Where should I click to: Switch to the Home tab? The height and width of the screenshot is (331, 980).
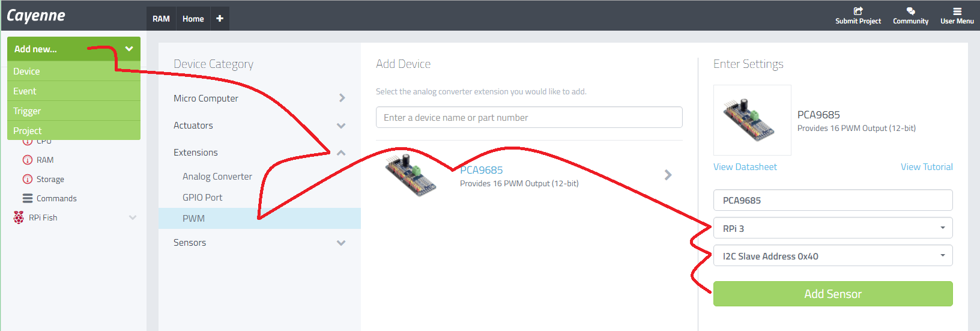click(193, 19)
